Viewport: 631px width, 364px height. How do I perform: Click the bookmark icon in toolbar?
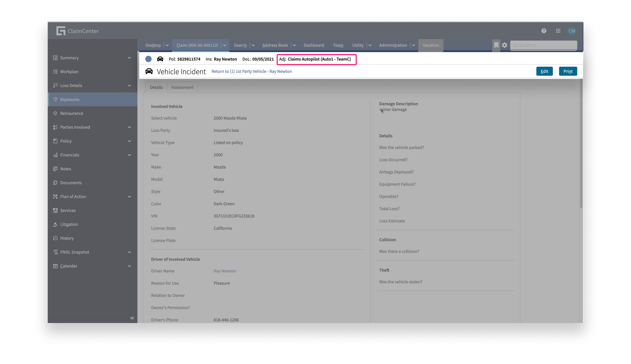click(x=496, y=45)
